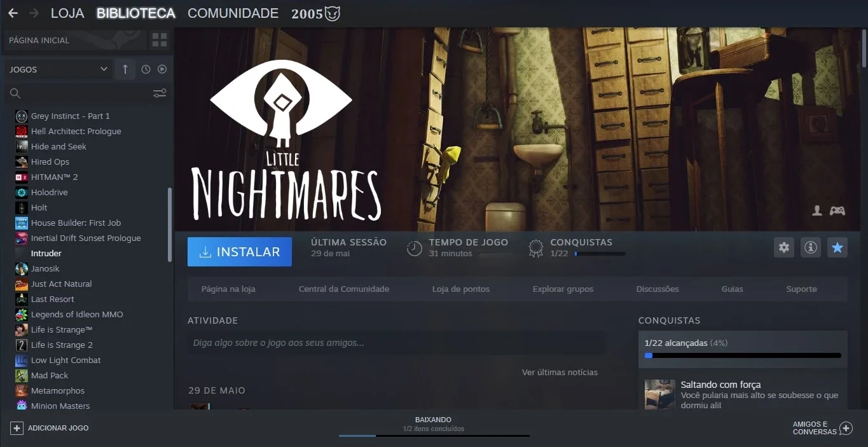Open the Suporte tab

coord(801,289)
